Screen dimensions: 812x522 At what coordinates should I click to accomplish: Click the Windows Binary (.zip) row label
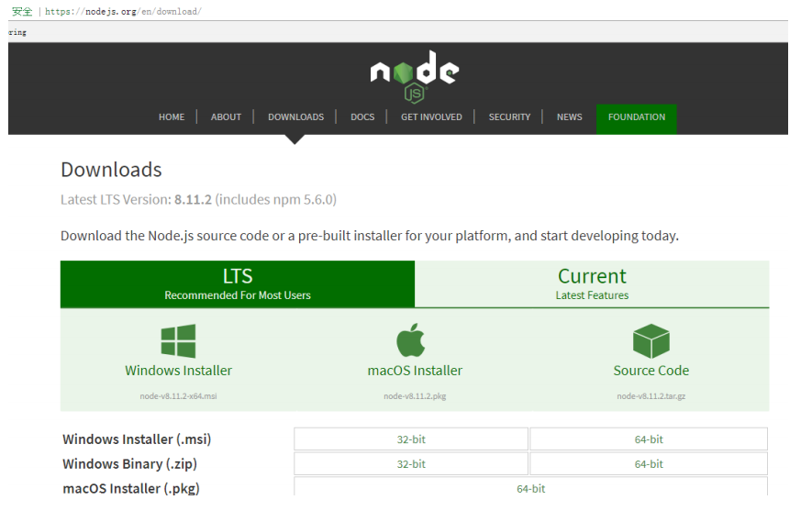coord(130,464)
